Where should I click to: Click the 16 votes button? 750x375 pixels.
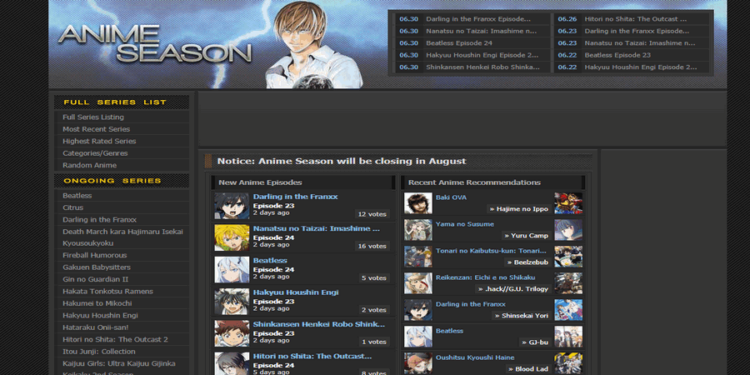pos(372,246)
